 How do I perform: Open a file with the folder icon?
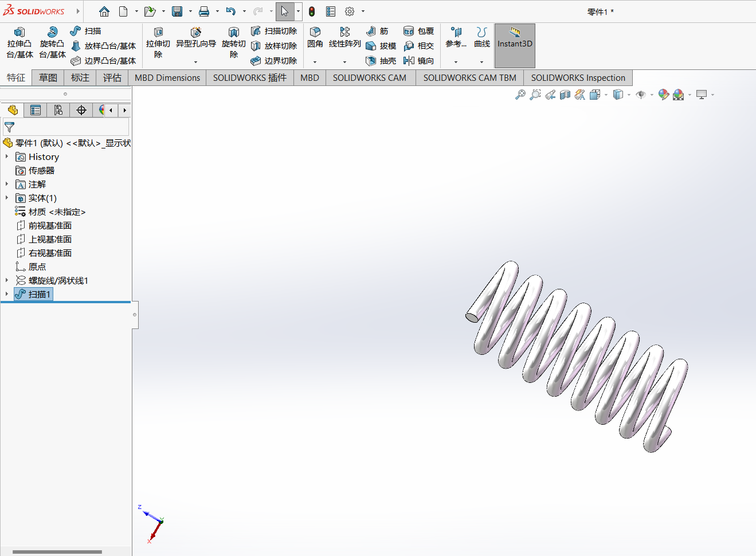(150, 11)
